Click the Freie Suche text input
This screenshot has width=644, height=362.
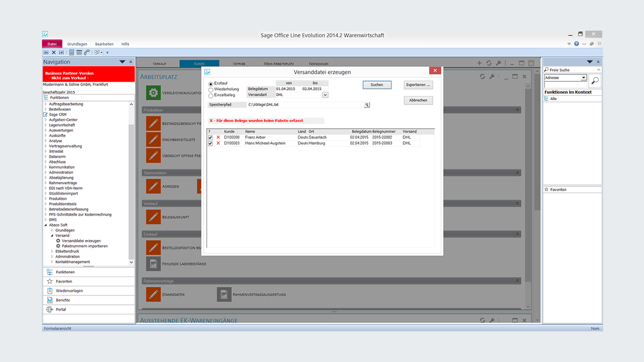pos(566,84)
